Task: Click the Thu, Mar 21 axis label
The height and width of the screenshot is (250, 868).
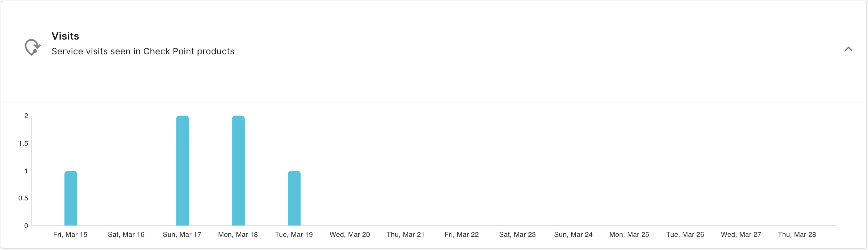Action: click(405, 235)
